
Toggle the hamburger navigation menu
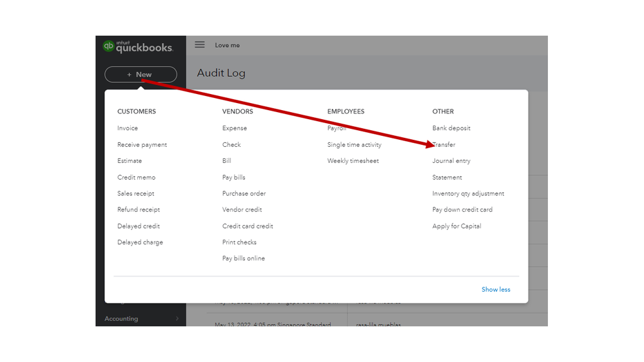click(x=200, y=45)
